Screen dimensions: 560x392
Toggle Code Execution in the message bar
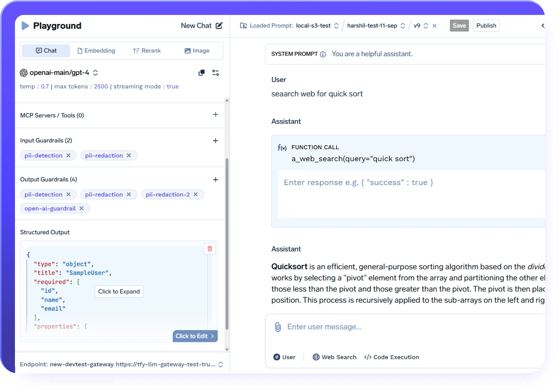(x=391, y=357)
